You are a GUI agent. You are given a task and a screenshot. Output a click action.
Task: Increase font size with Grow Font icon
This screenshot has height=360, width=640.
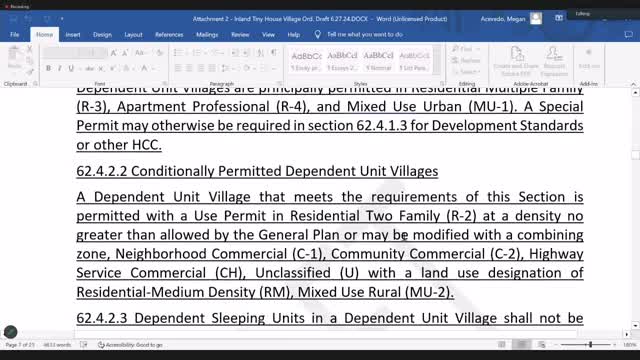(114, 53)
